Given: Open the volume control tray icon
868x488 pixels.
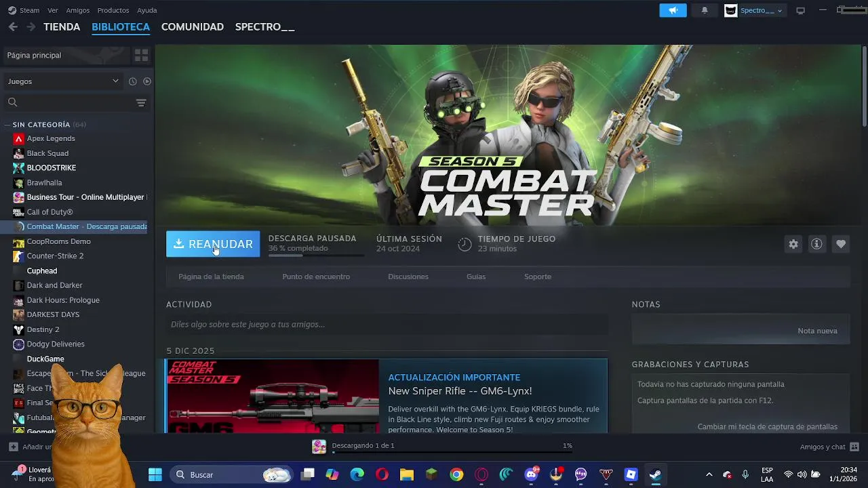Looking at the screenshot, I should (802, 474).
